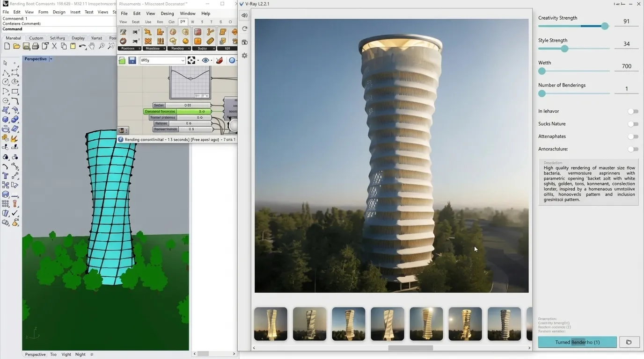Click the Print icon in Rhino toolbar
Image resolution: width=644 pixels, height=359 pixels.
[x=35, y=46]
